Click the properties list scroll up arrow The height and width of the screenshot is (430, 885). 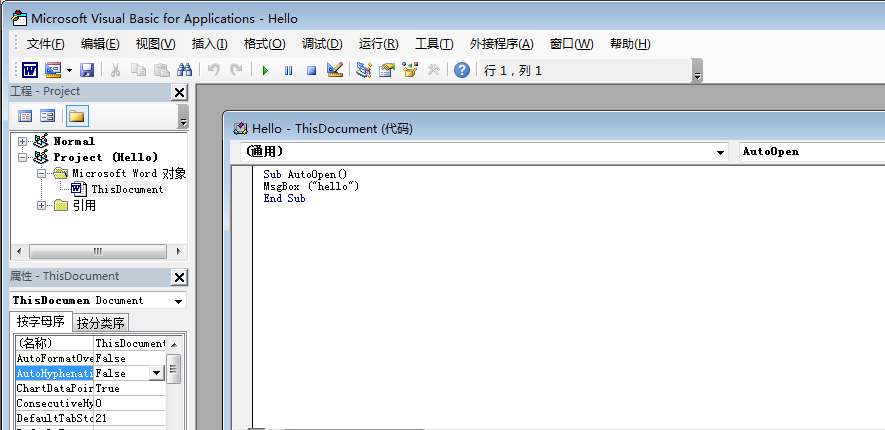tap(174, 344)
